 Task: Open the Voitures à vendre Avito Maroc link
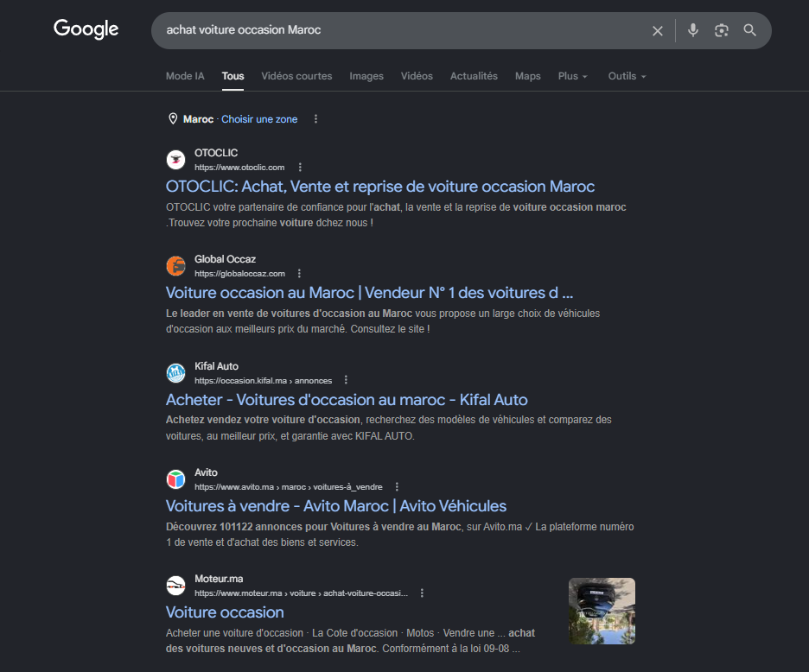(x=335, y=506)
